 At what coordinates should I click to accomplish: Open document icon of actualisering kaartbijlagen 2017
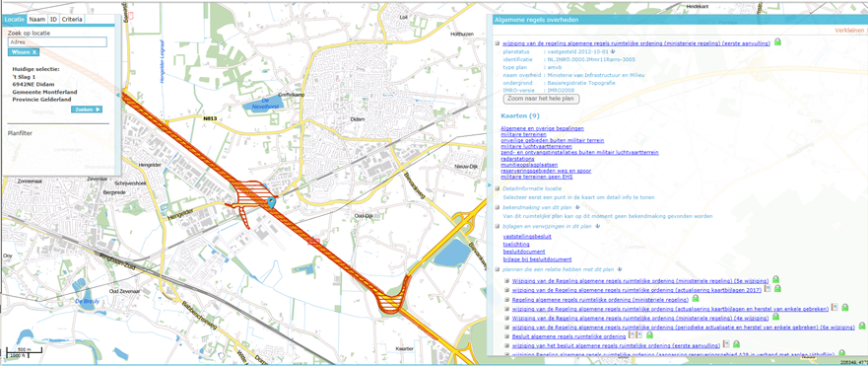coord(768,289)
